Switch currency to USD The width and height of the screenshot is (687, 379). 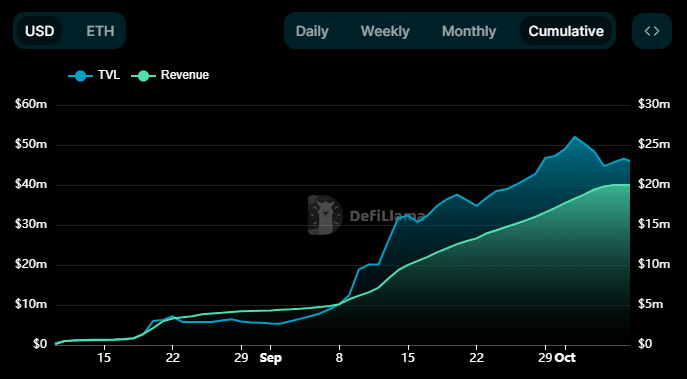coord(39,31)
